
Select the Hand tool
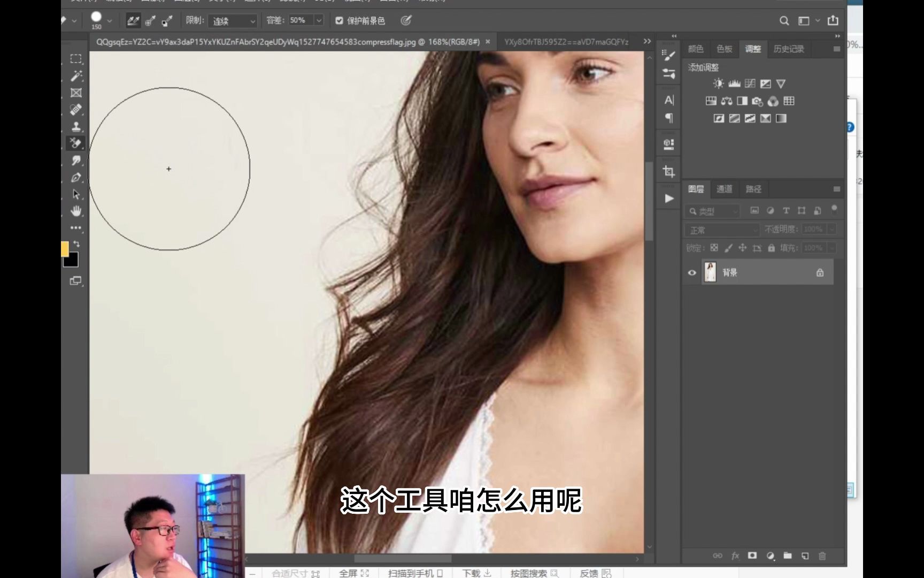[76, 212]
